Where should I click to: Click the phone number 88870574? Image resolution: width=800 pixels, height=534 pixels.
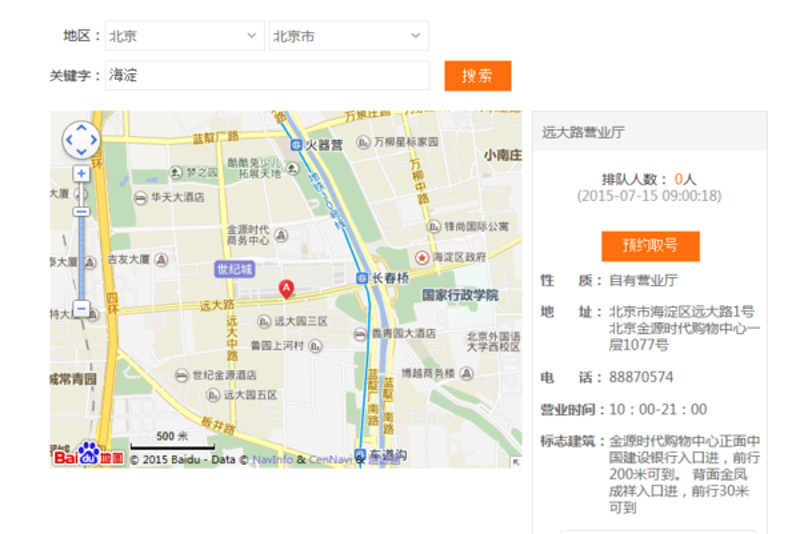(641, 377)
